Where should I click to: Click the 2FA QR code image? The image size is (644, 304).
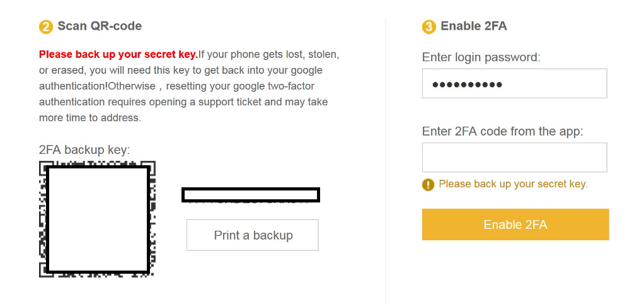(97, 219)
